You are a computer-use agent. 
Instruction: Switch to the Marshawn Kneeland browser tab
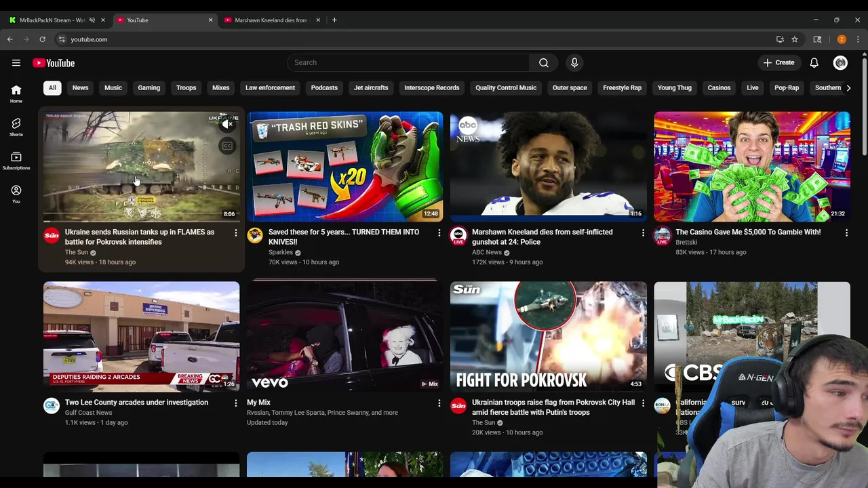271,20
